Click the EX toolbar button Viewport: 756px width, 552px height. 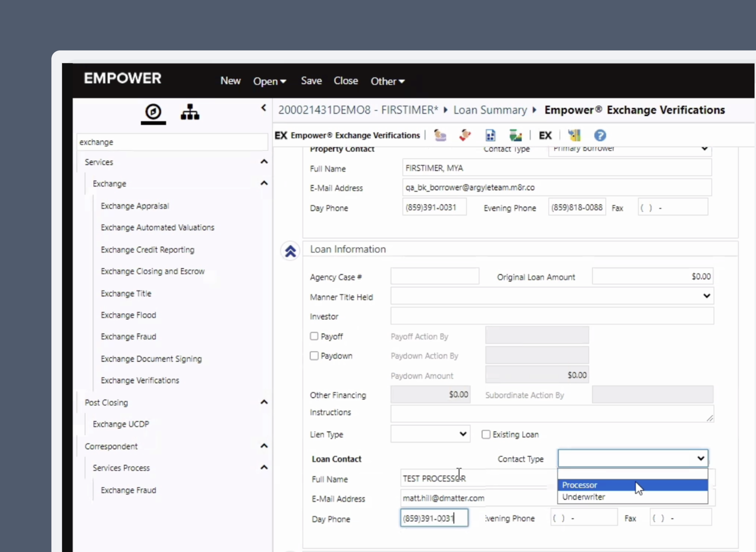[x=545, y=135]
